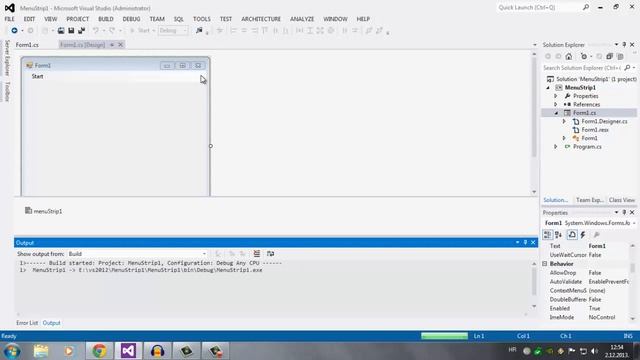Open the DEBUG menu

[x=131, y=19]
